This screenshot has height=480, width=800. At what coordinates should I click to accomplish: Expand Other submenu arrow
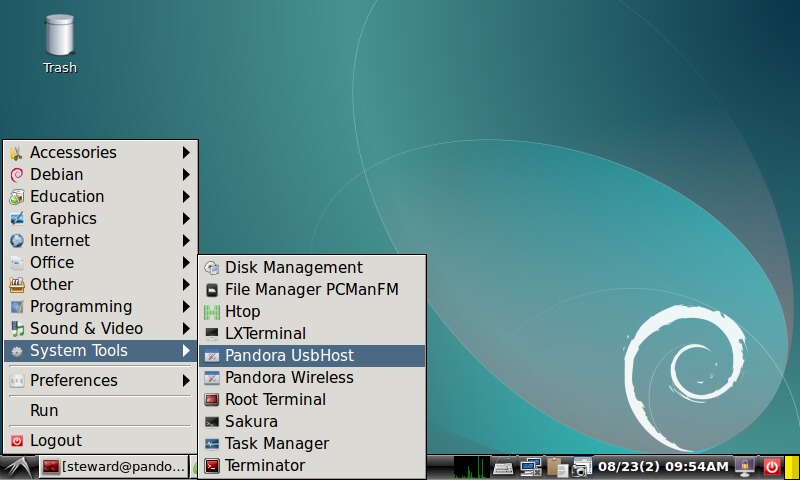click(x=186, y=284)
